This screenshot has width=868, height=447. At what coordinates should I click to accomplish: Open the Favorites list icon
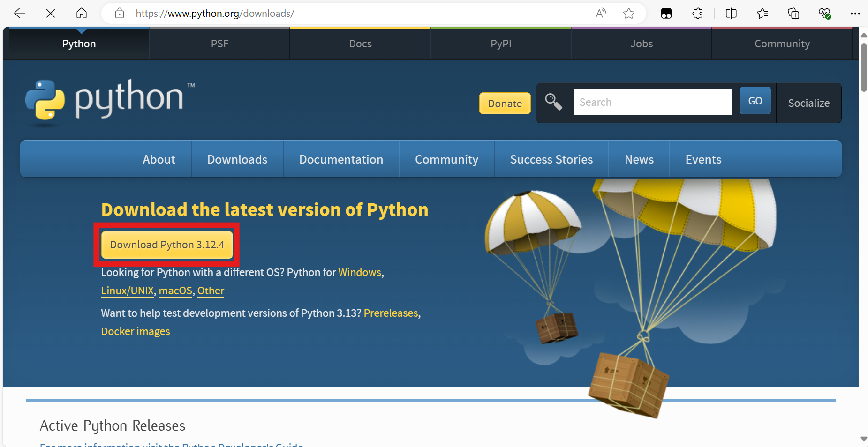[762, 14]
